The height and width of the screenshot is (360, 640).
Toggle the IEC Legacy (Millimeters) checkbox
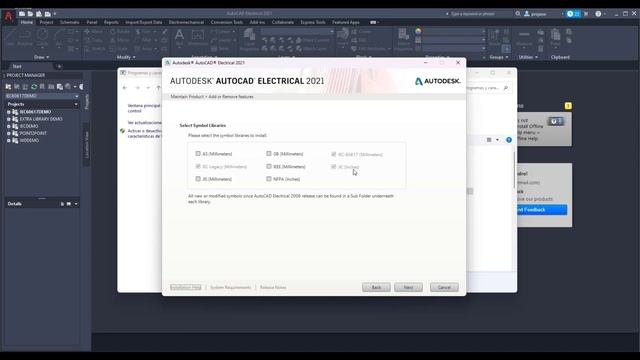(198, 167)
